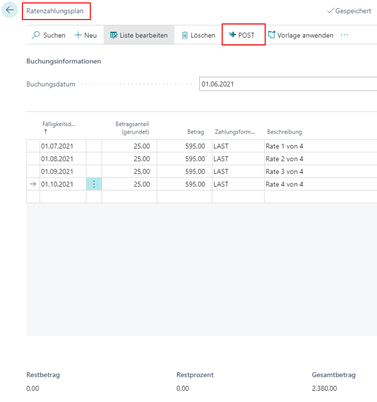Click 595.00 amount in Rate 4 row
This screenshot has width=377, height=402.
185,184
